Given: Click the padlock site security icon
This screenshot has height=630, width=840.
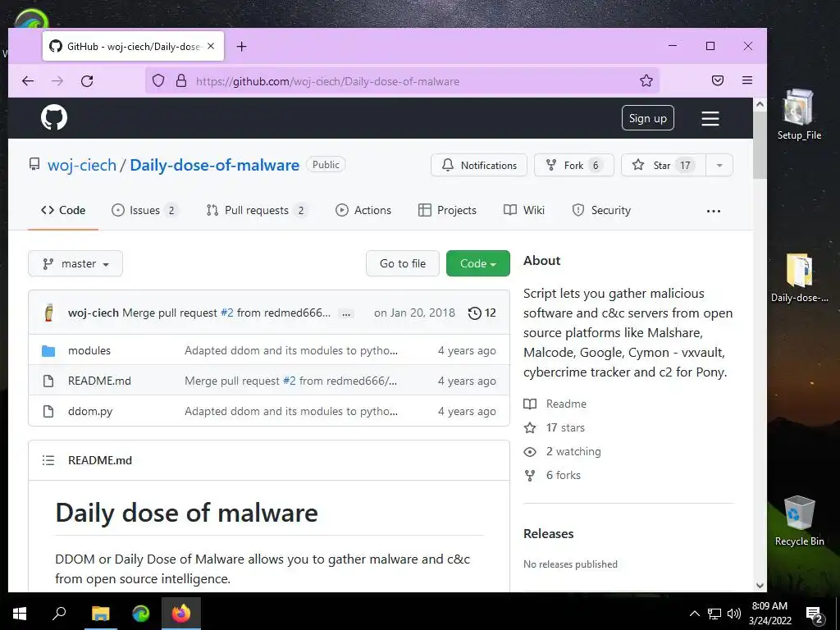Looking at the screenshot, I should [x=181, y=81].
